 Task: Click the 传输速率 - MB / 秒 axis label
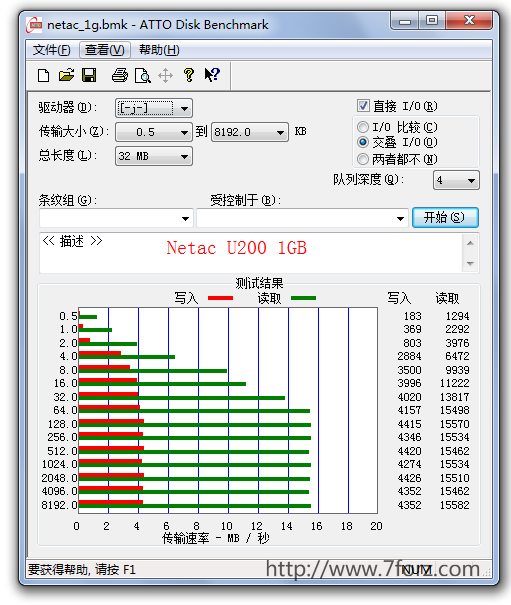click(x=216, y=538)
